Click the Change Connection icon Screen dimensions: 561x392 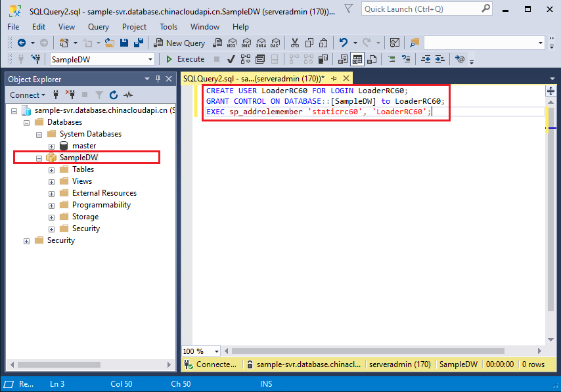click(35, 59)
